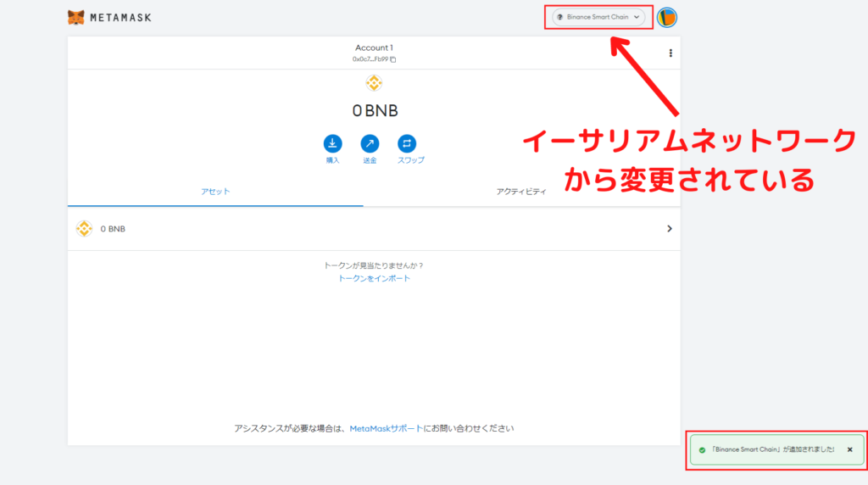Screen dimensions: 868x485
Task: Click the トークンをインポート link
Action: tap(374, 278)
